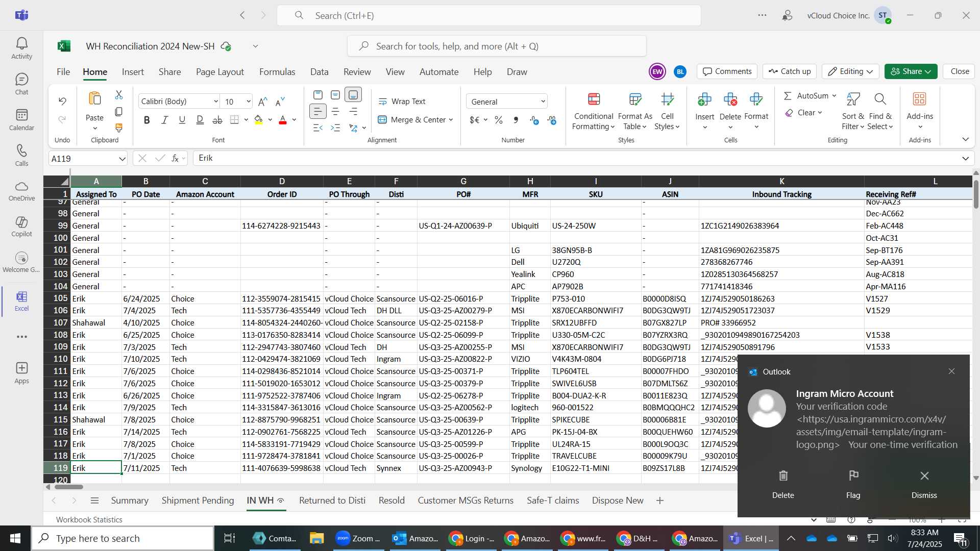Viewport: 980px width, 551px height.
Task: Open the General number format dropdown
Action: pos(543,102)
